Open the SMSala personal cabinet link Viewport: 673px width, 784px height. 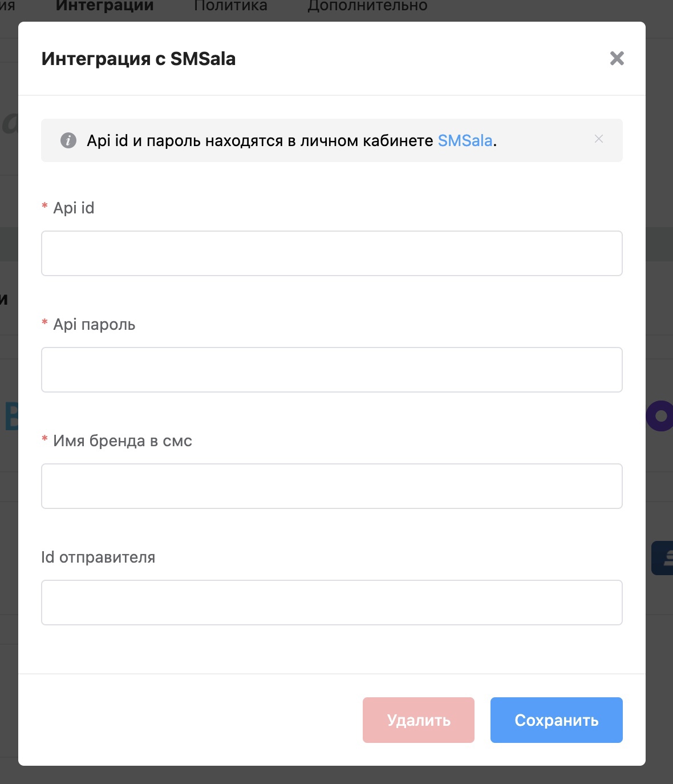click(465, 140)
